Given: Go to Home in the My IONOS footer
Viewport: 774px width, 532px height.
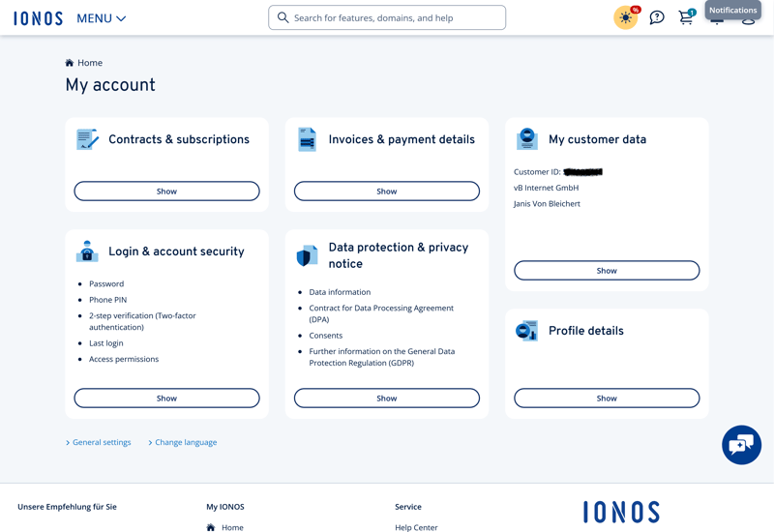Looking at the screenshot, I should 232,527.
